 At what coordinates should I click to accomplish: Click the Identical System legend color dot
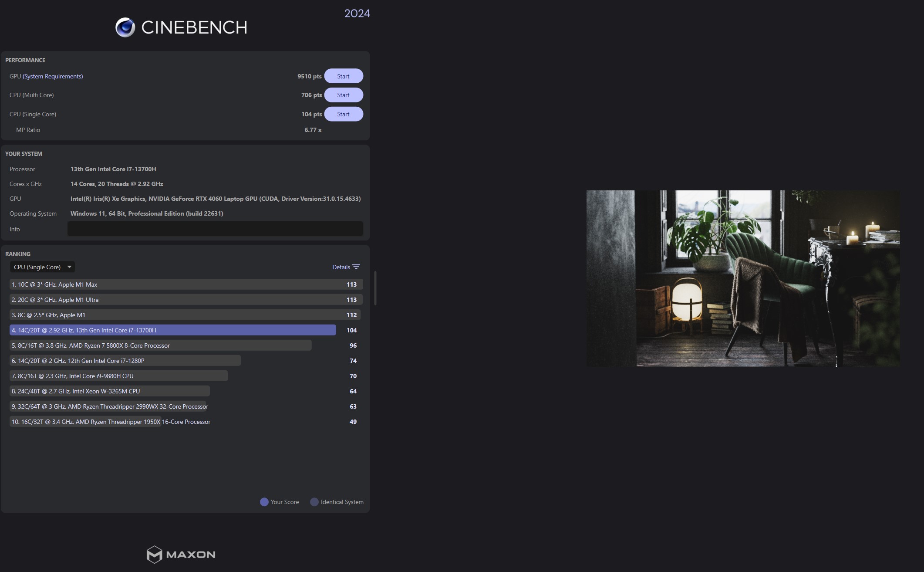click(314, 502)
